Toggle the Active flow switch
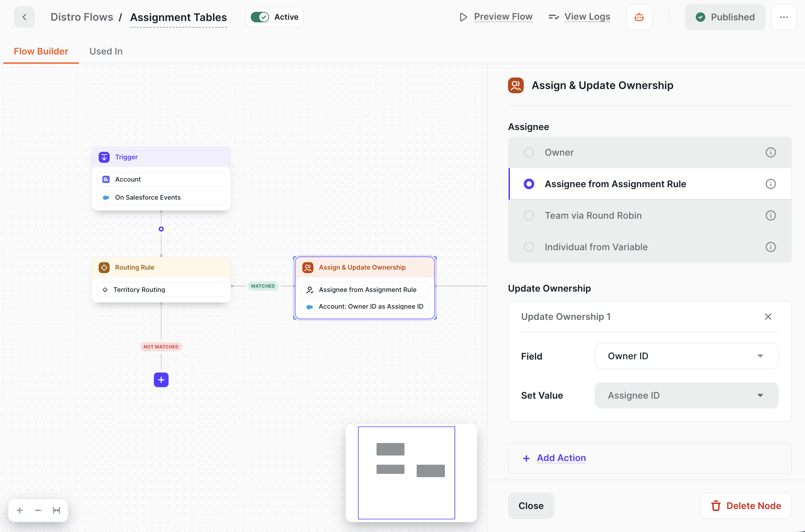Viewport: 805px width, 532px height. [x=260, y=17]
